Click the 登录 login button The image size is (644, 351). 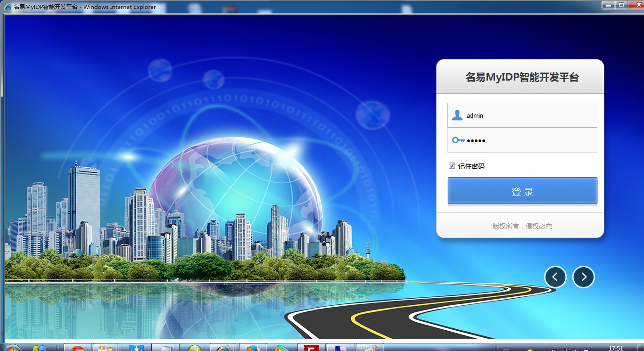pos(522,191)
